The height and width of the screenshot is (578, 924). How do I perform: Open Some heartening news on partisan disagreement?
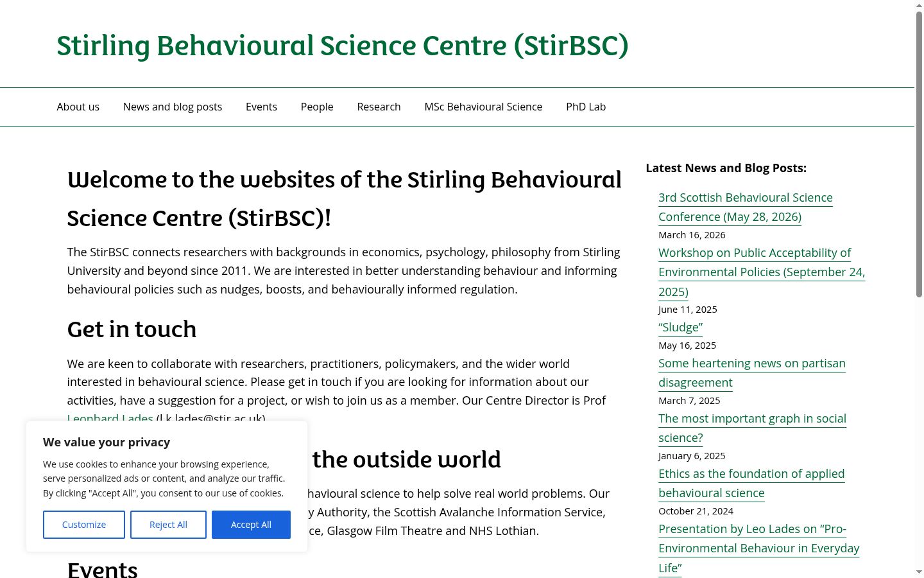(752, 372)
